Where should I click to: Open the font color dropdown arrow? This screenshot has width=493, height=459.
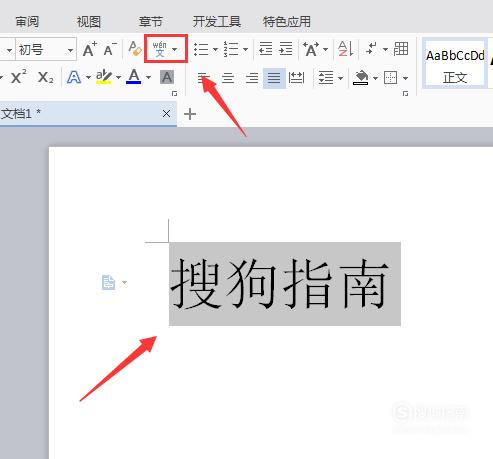[148, 78]
